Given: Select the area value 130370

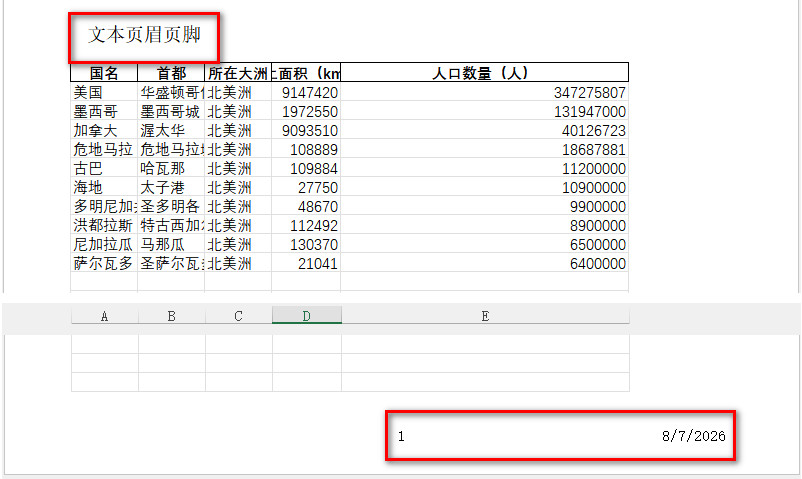Looking at the screenshot, I should [306, 244].
